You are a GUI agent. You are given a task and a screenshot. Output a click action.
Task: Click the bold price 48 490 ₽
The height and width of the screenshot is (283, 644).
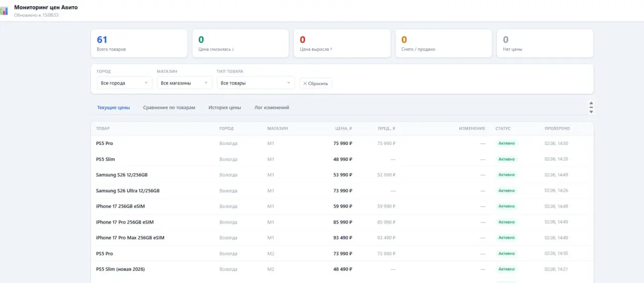(x=343, y=269)
